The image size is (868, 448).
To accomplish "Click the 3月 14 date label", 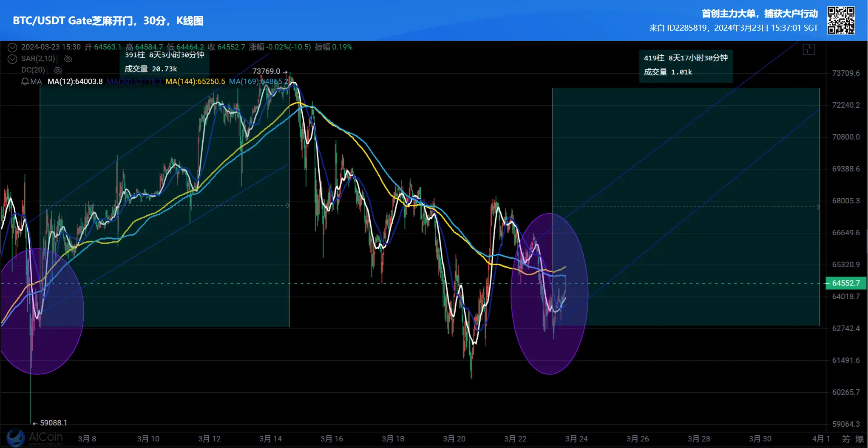I will tap(271, 439).
